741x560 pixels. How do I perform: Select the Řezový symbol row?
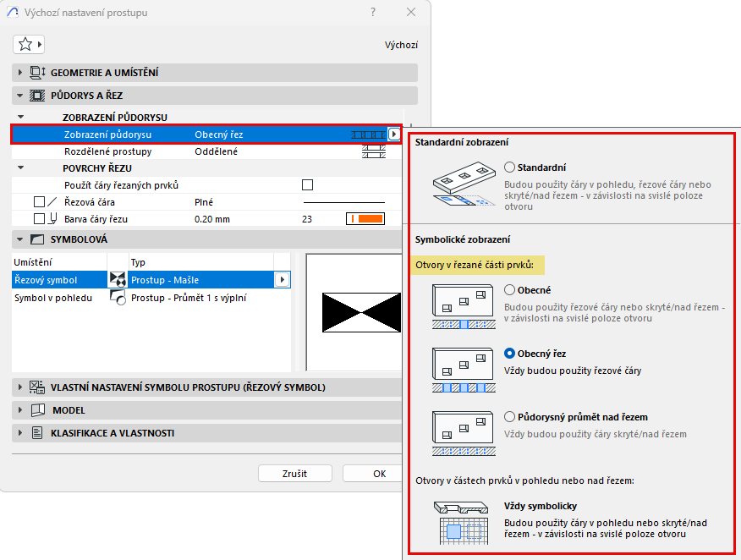pyautogui.click(x=151, y=280)
